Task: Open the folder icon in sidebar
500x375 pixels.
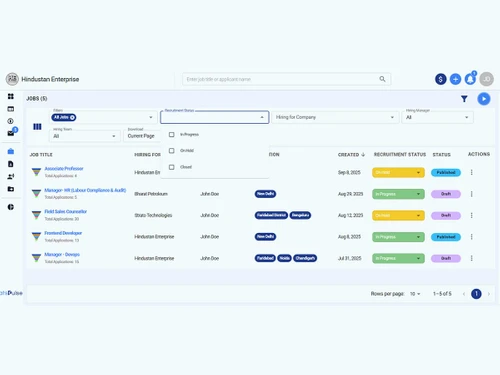Action: [x=11, y=189]
